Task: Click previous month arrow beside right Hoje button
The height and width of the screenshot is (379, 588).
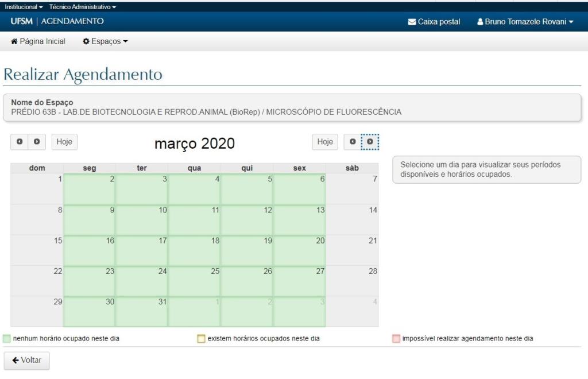Action: 353,141
